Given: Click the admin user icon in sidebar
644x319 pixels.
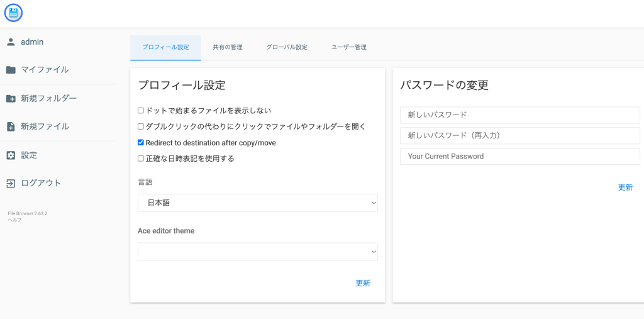Looking at the screenshot, I should [x=11, y=42].
